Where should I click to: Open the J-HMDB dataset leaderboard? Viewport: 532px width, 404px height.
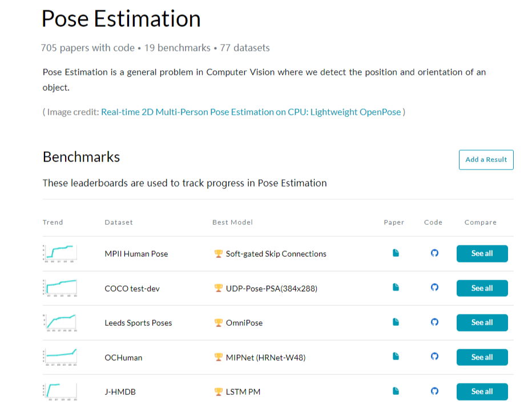pos(120,392)
